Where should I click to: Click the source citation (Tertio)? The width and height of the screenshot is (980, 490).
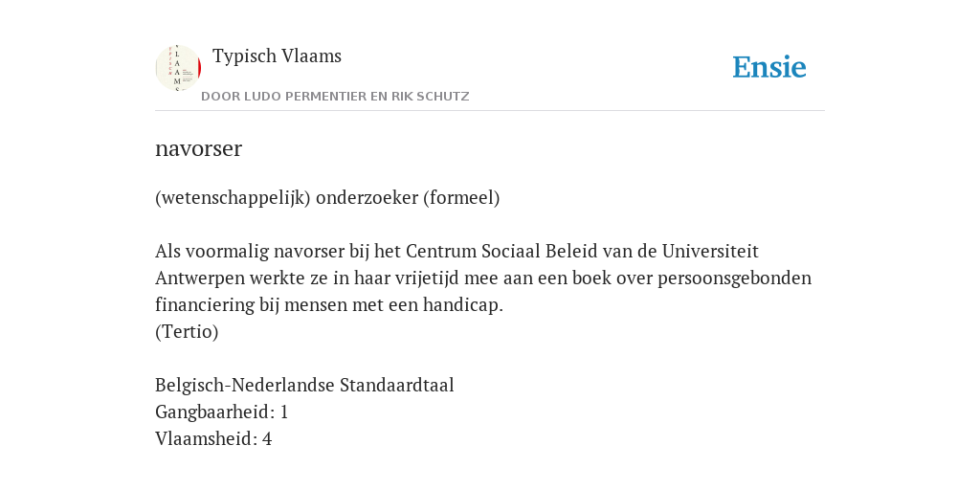click(x=187, y=332)
